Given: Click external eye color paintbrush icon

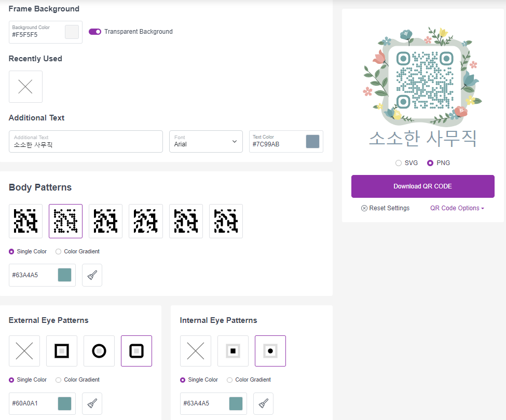Looking at the screenshot, I should pyautogui.click(x=92, y=403).
